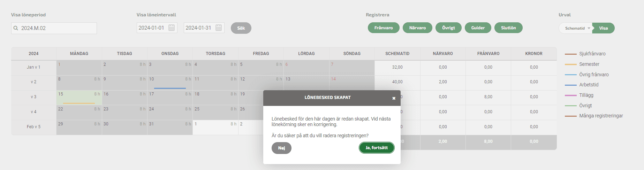Select the highlighted Monday 15 calendar cell

point(79,98)
